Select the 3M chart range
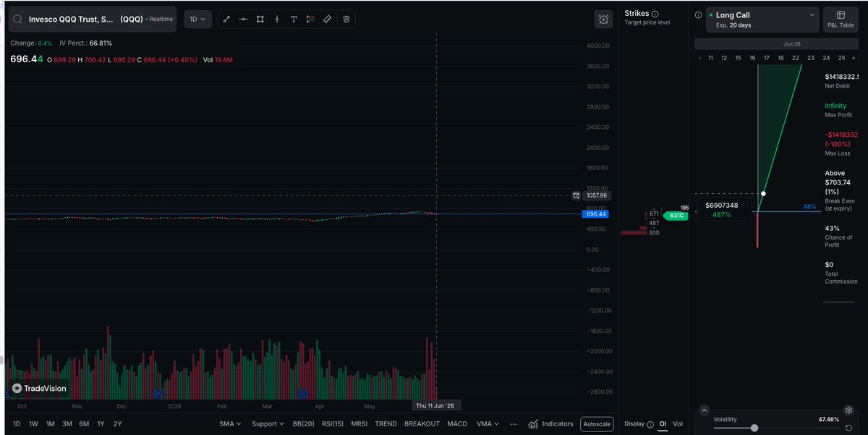Viewport: 868px width, 435px height. 67,424
